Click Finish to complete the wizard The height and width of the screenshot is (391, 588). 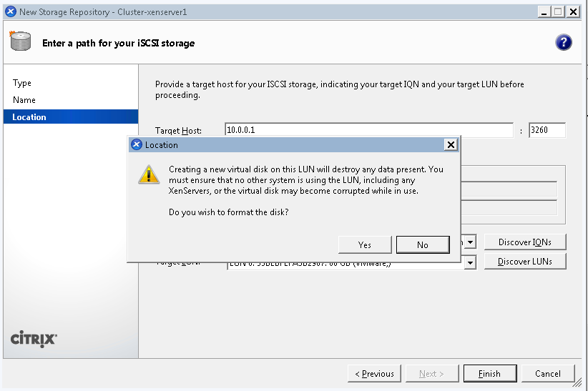click(x=489, y=373)
